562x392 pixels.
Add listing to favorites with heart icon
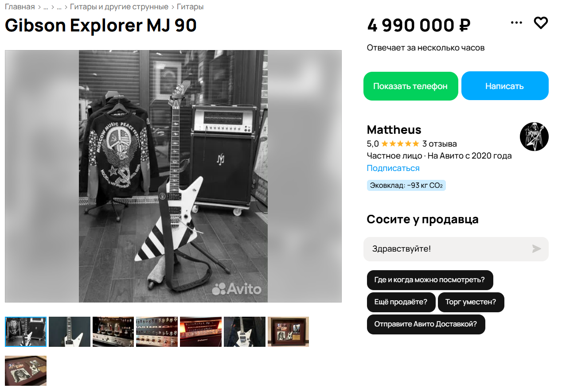tap(541, 23)
